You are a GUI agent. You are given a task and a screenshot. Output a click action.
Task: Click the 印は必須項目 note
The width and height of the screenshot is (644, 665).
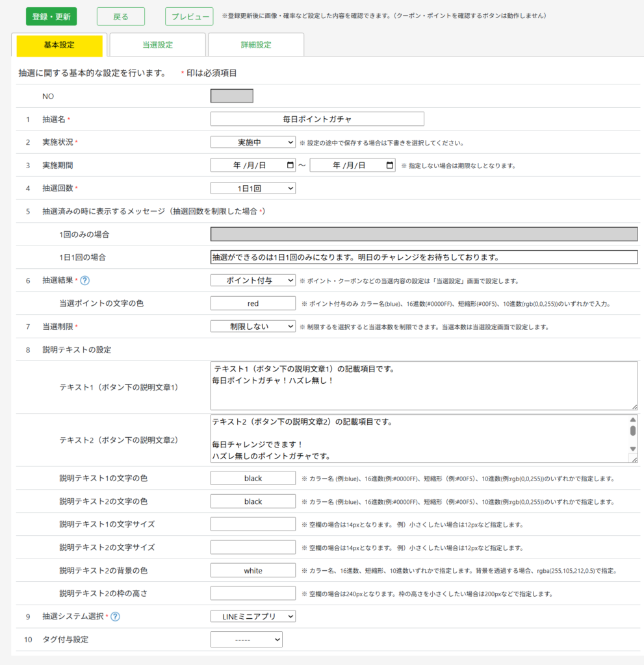click(x=211, y=73)
